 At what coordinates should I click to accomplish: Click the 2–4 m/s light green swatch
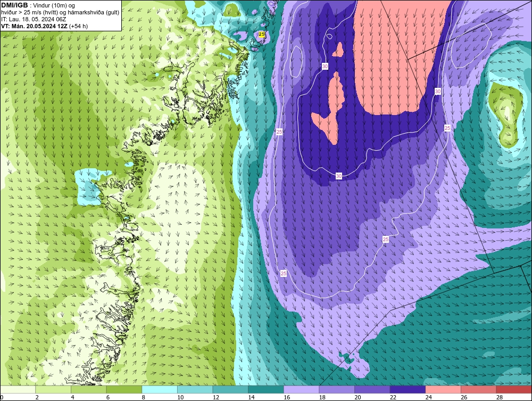53,389
